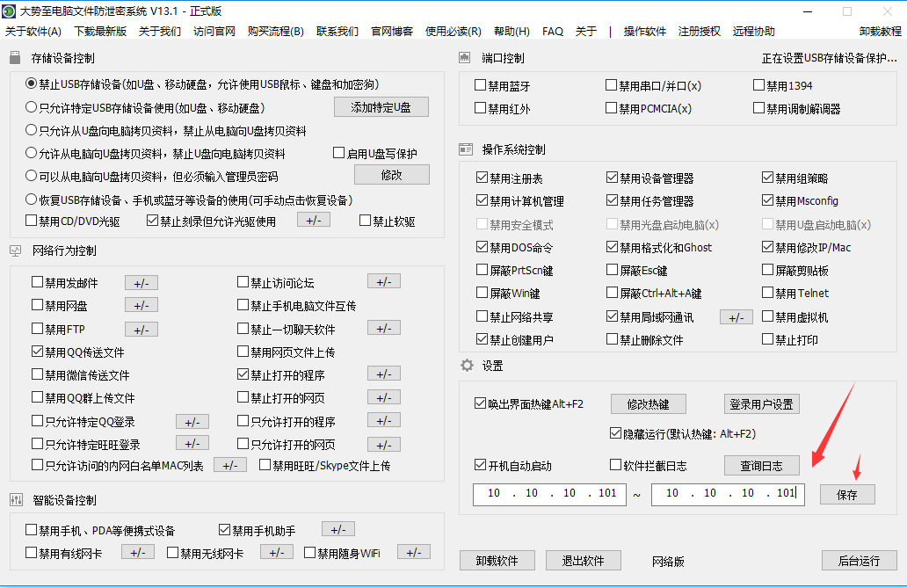
Task: Click the application logo icon in title bar
Action: (x=9, y=11)
